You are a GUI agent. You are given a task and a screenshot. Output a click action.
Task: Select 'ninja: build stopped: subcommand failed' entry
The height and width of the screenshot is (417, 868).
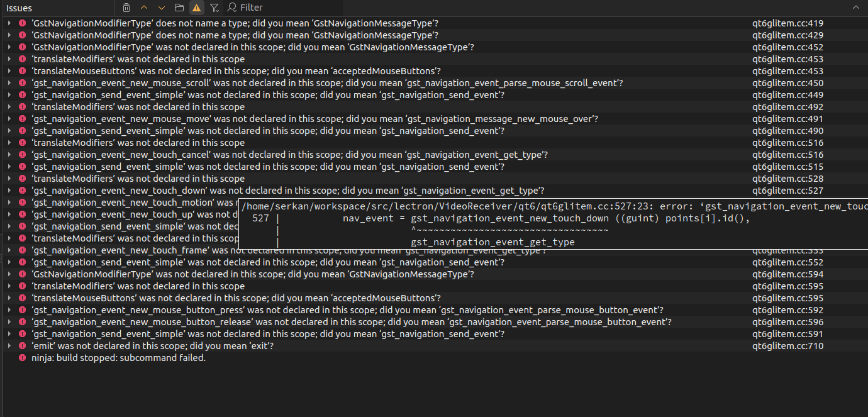(118, 358)
